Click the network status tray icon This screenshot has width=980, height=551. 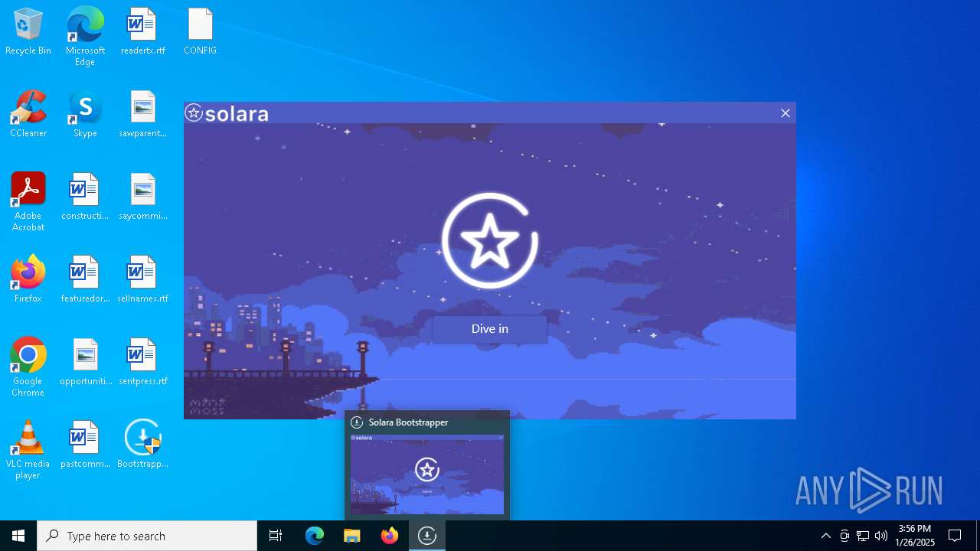click(x=863, y=536)
